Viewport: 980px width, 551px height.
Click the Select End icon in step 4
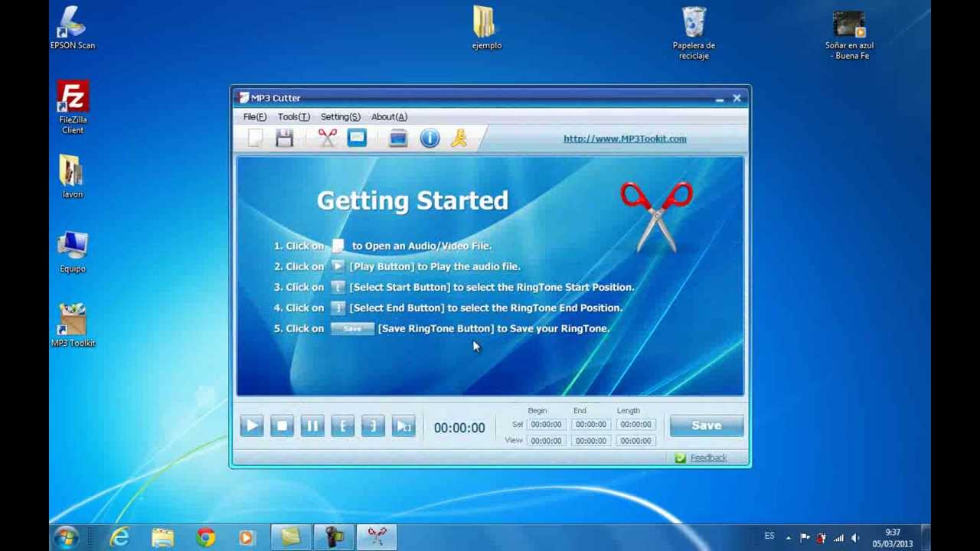(x=338, y=308)
